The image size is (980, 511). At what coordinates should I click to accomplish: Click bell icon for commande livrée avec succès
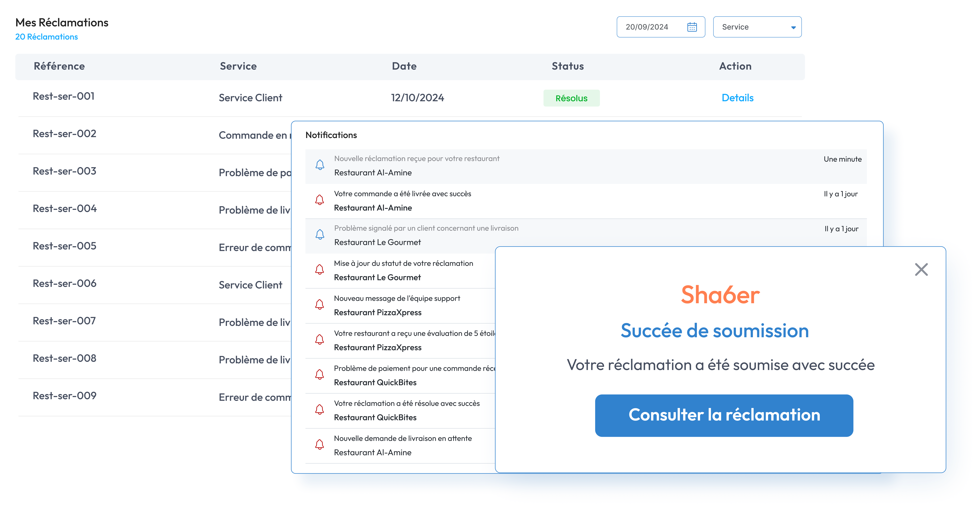click(x=320, y=200)
